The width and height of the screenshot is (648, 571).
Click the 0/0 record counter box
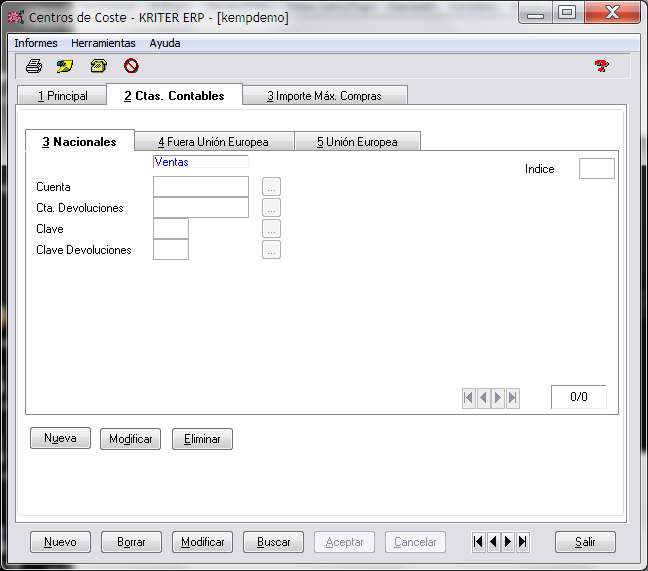click(x=579, y=397)
